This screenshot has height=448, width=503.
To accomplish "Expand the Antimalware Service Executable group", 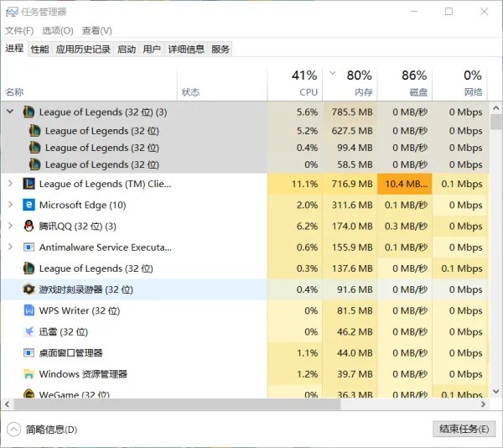I will [x=10, y=247].
